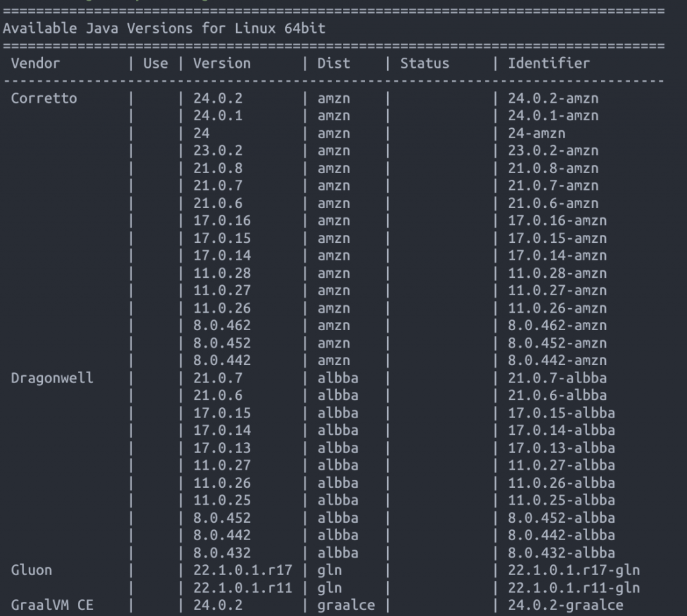
Task: Click version 8.0.462 in the Version column
Action: point(222,325)
